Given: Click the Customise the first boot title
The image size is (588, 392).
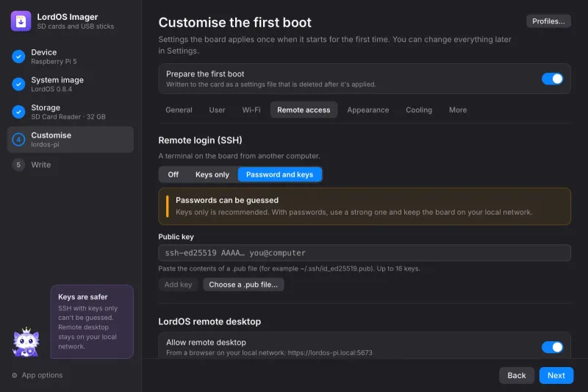Looking at the screenshot, I should click(234, 23).
